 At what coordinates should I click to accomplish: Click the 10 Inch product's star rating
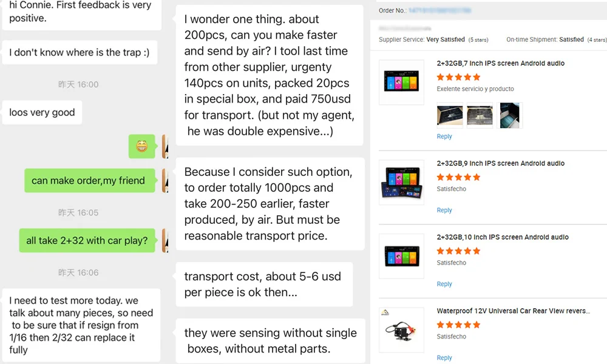(x=458, y=251)
